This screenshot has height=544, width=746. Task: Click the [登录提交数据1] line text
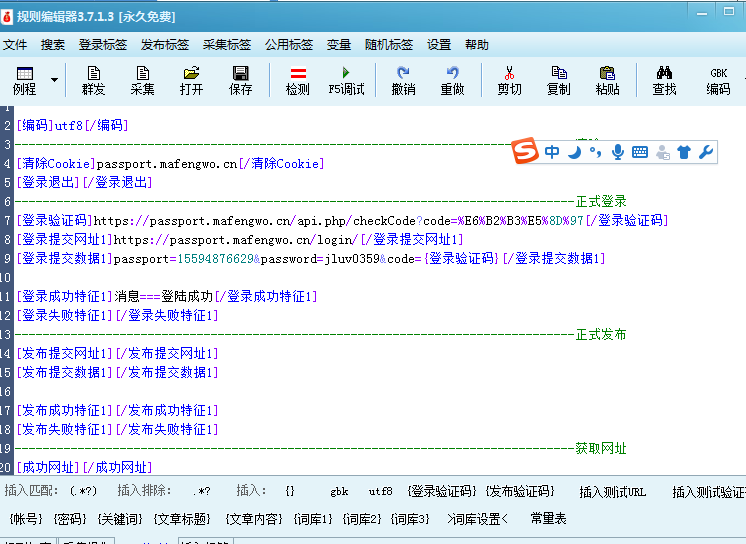coord(311,258)
